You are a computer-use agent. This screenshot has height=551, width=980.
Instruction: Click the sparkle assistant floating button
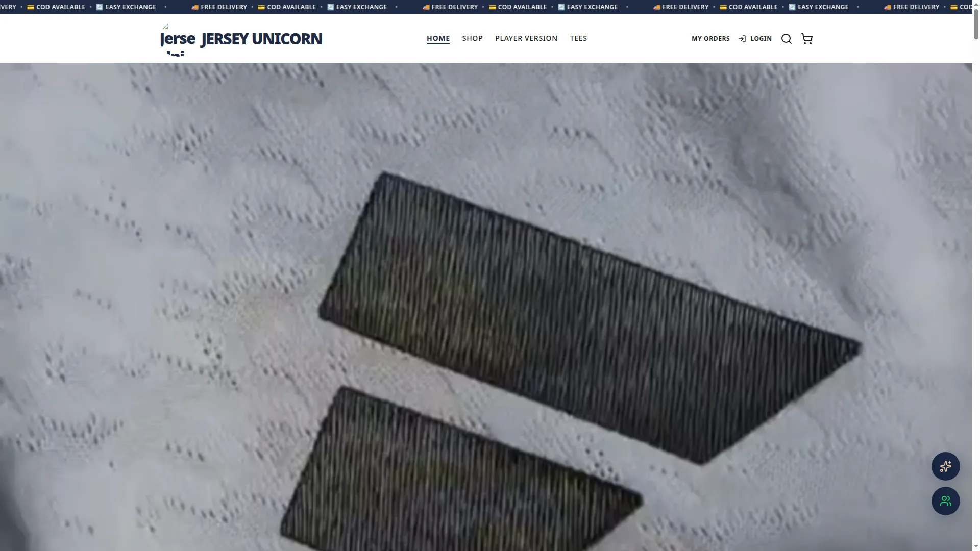click(945, 466)
